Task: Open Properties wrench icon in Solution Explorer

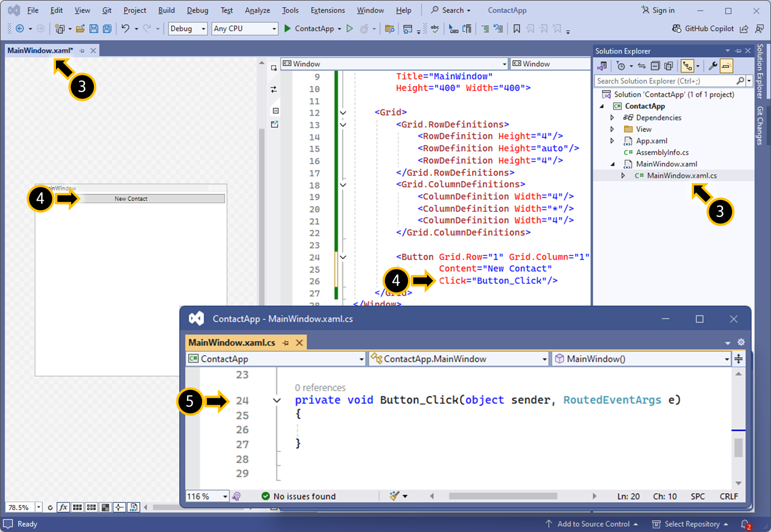Action: [713, 66]
